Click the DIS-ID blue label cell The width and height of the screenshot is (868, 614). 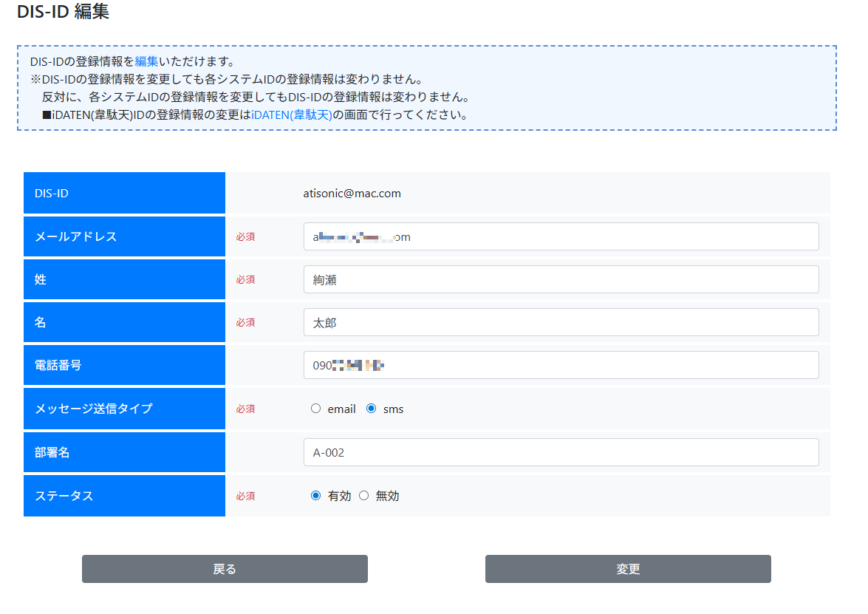coord(124,194)
